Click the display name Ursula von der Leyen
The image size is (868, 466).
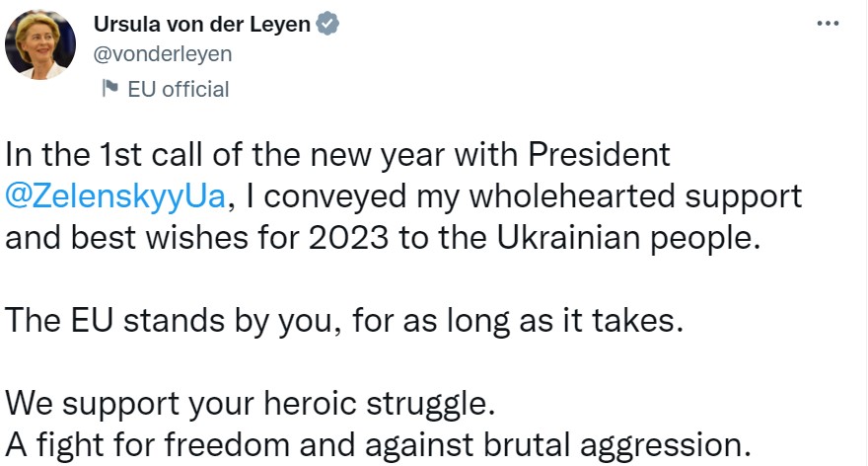[201, 24]
